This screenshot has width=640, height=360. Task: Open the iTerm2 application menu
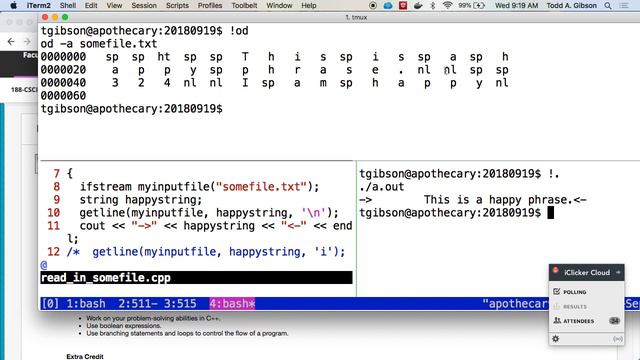click(x=39, y=6)
